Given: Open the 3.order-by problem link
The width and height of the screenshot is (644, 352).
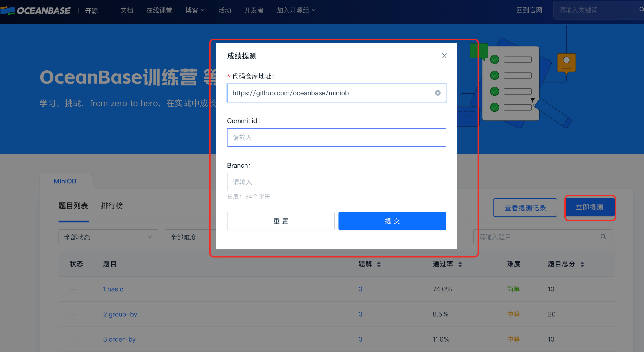Looking at the screenshot, I should 119,339.
